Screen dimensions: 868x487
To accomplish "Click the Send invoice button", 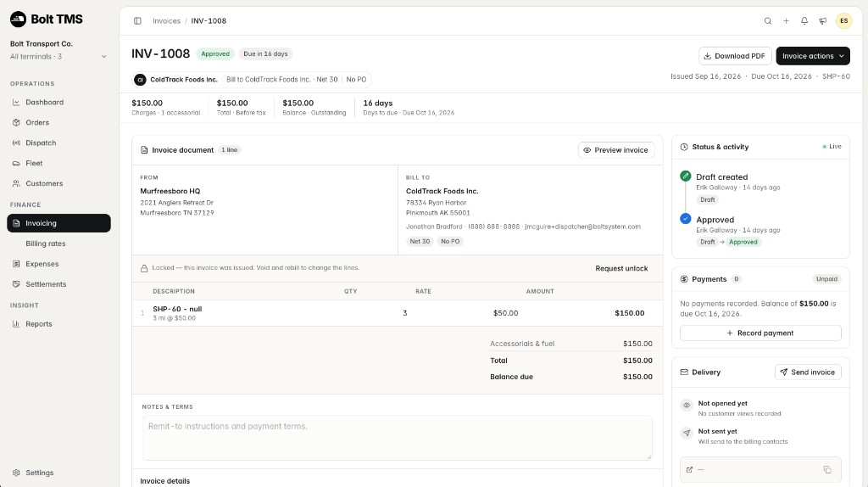I will coord(808,372).
